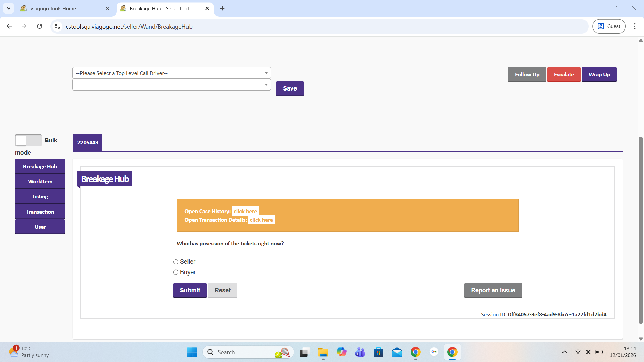This screenshot has width=644, height=362.
Task: Click the Windows Start icon
Action: click(x=192, y=352)
